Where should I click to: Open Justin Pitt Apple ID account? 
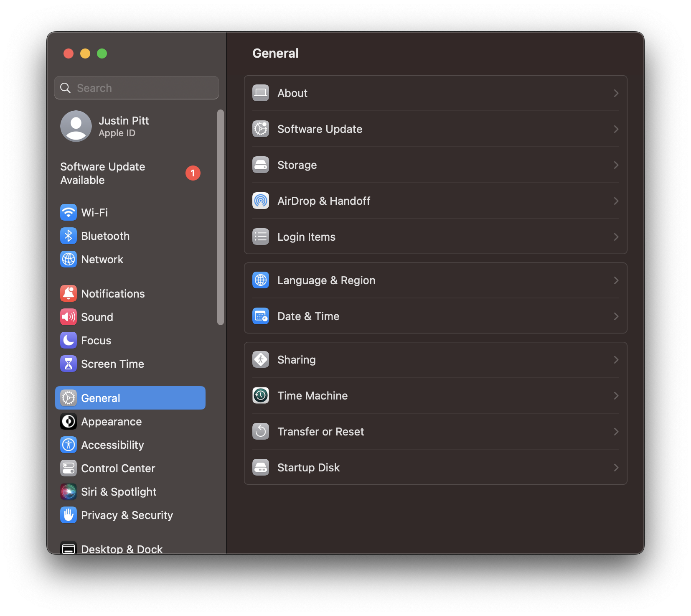[x=124, y=126]
